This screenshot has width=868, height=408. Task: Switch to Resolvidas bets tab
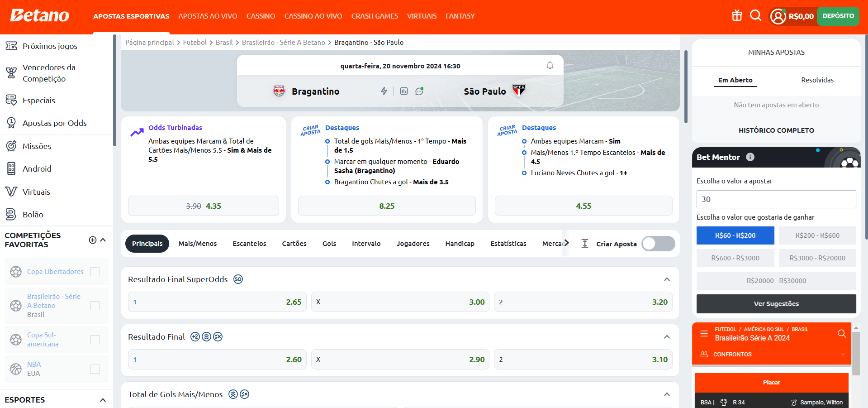tap(817, 80)
